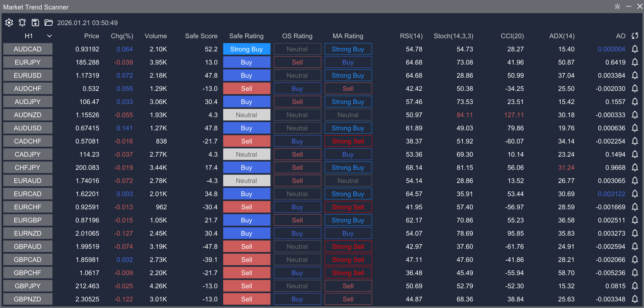Select the Strong Sell MA rating on CADCHF
Screen dimensions: 644x308
[348, 141]
